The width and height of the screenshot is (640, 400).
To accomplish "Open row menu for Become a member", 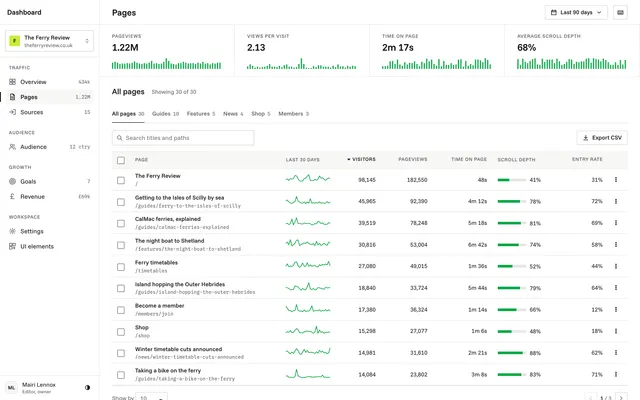I will (x=616, y=309).
